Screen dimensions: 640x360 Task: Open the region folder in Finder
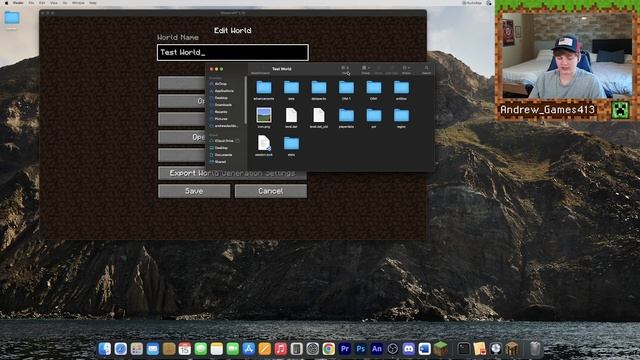click(x=401, y=116)
